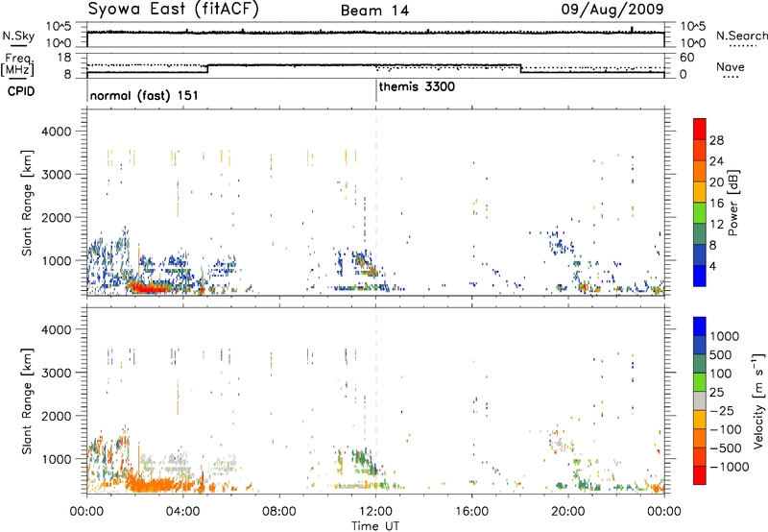Screen dimensions: 768x532
Task: Click the 16:00 time tick label
Action: coord(471,512)
